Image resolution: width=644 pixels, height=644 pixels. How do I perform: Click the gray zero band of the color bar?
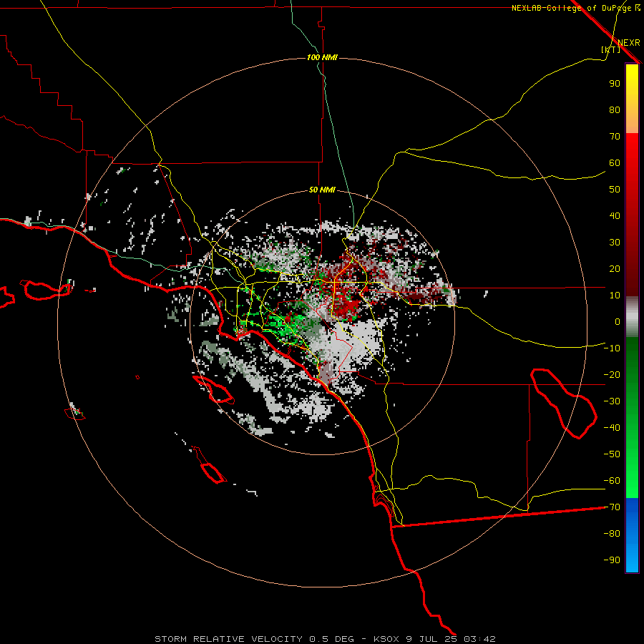(632, 317)
